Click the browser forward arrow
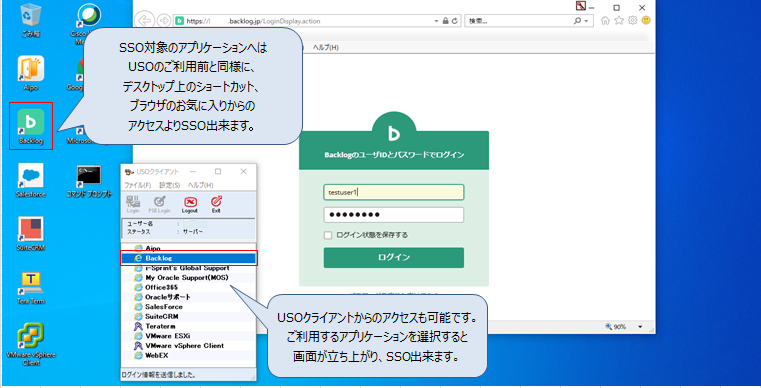Image resolution: width=761 pixels, height=388 pixels. [x=164, y=20]
